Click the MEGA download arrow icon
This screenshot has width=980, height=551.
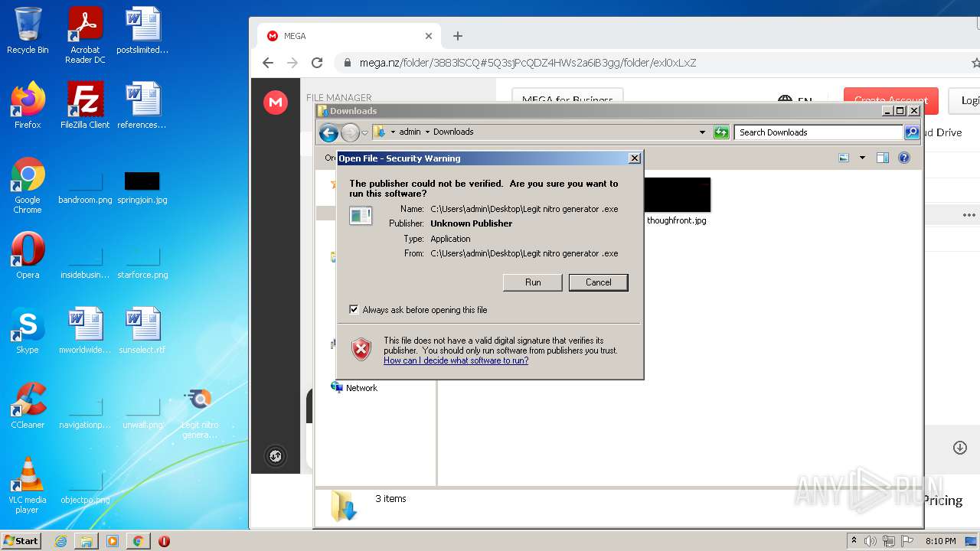(x=960, y=448)
